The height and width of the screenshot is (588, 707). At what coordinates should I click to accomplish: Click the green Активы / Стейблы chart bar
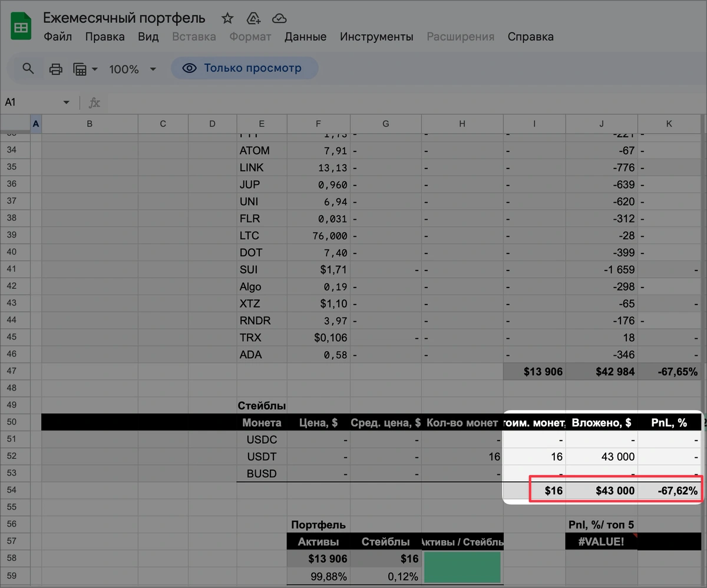tap(462, 567)
